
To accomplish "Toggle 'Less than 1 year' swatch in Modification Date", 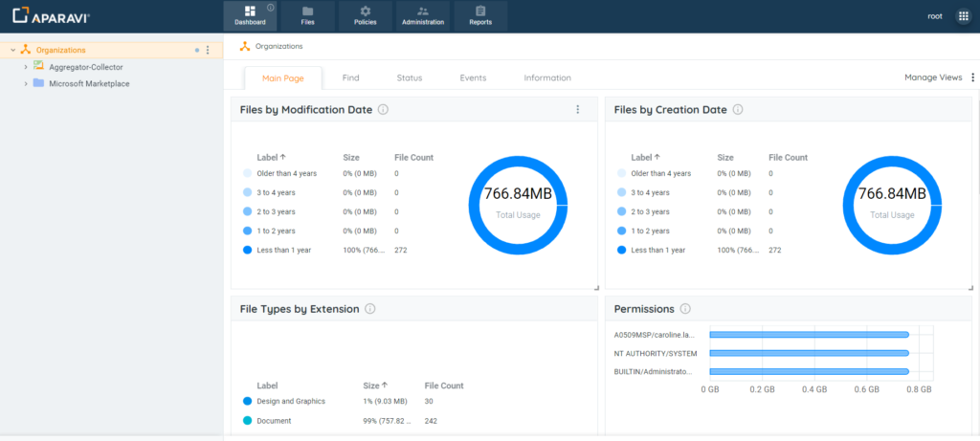I will [x=247, y=250].
